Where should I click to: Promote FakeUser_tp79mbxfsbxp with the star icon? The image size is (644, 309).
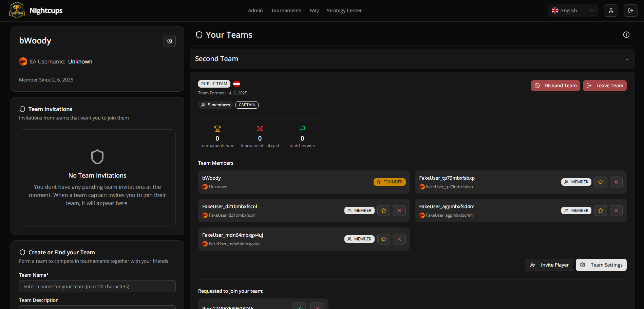[x=601, y=182]
